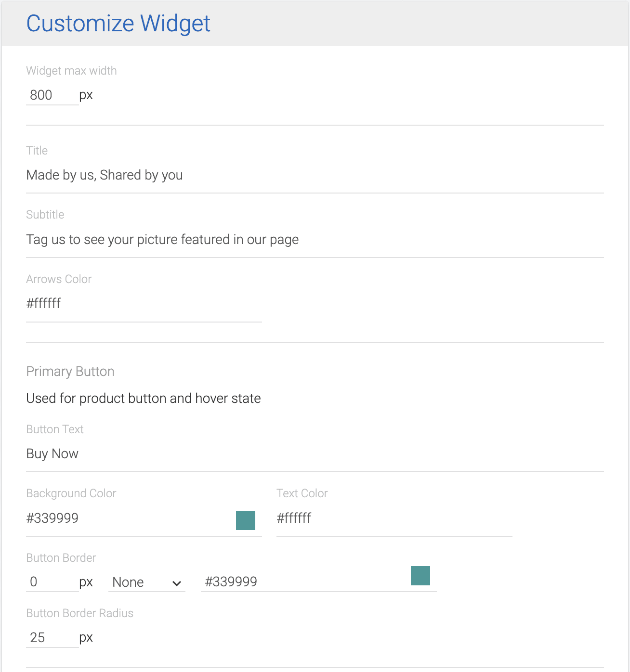Open the border style dropdown set to None
The image size is (630, 672).
pos(146,582)
